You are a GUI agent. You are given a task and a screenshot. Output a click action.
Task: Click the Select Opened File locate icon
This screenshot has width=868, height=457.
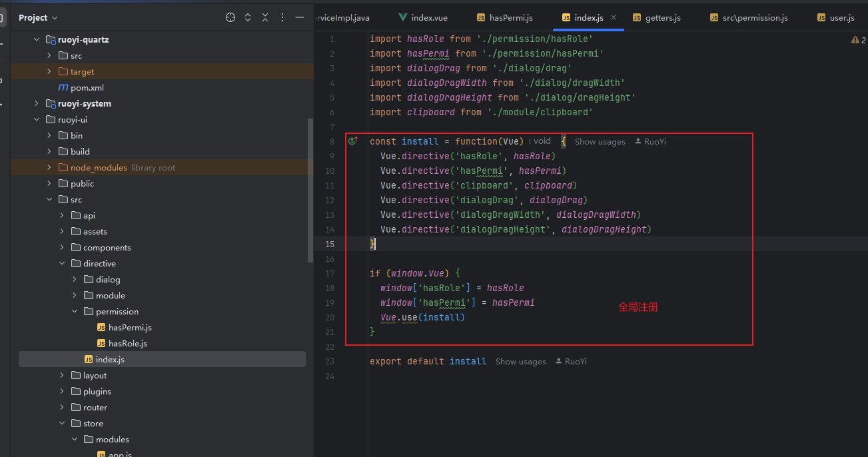[230, 17]
